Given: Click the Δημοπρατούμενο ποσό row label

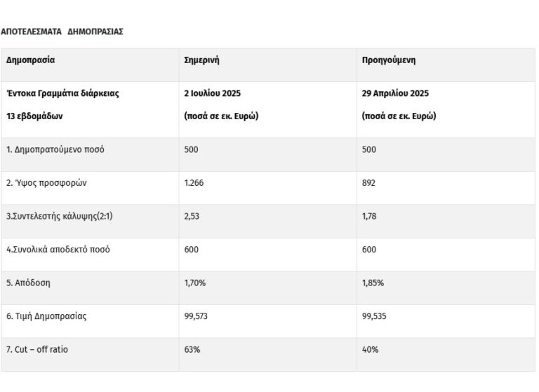Looking at the screenshot, I should tap(55, 149).
